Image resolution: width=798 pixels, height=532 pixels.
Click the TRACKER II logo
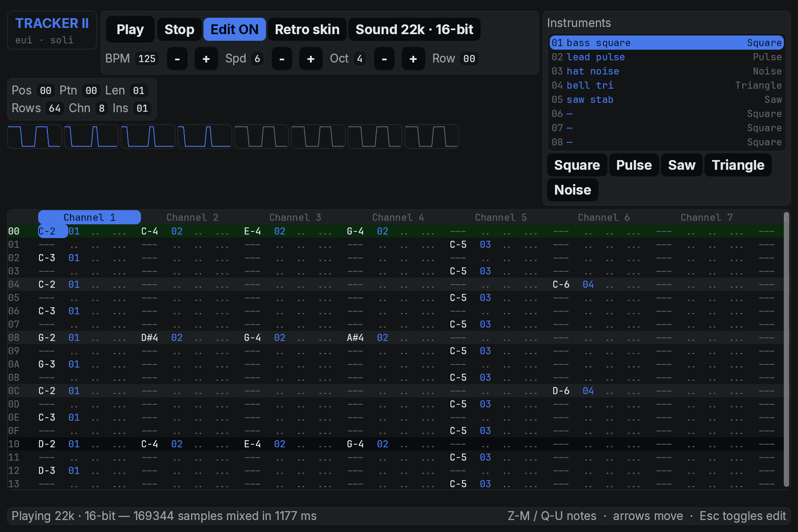52,23
